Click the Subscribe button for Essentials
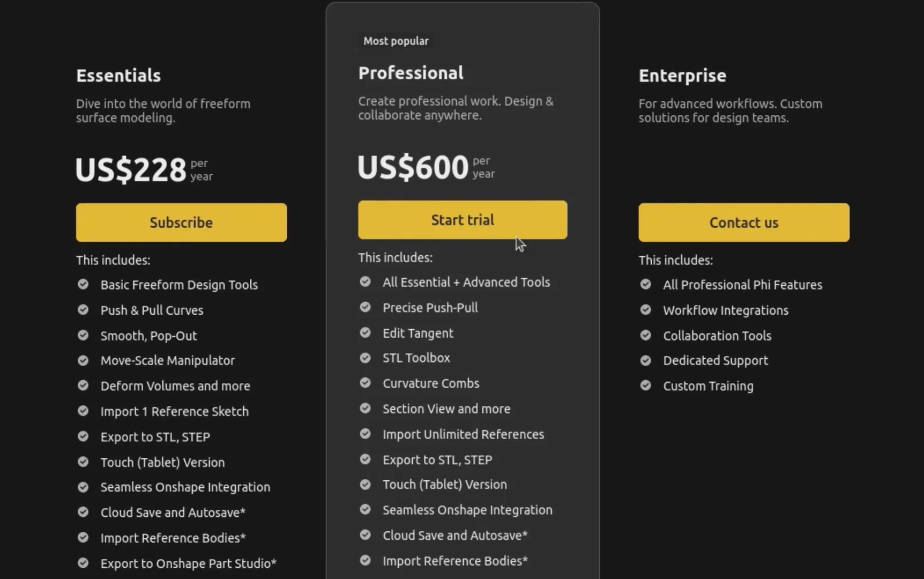 [x=181, y=222]
